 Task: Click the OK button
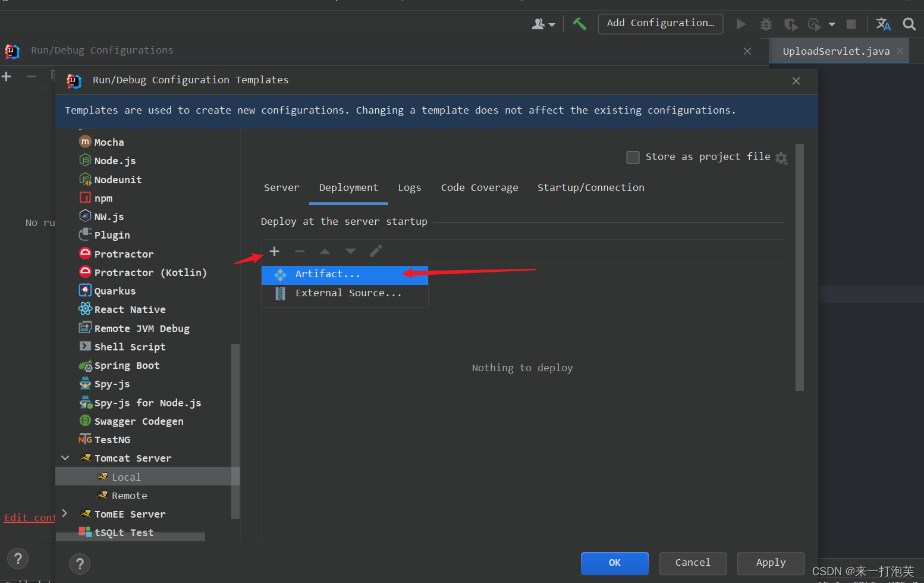pyautogui.click(x=615, y=563)
